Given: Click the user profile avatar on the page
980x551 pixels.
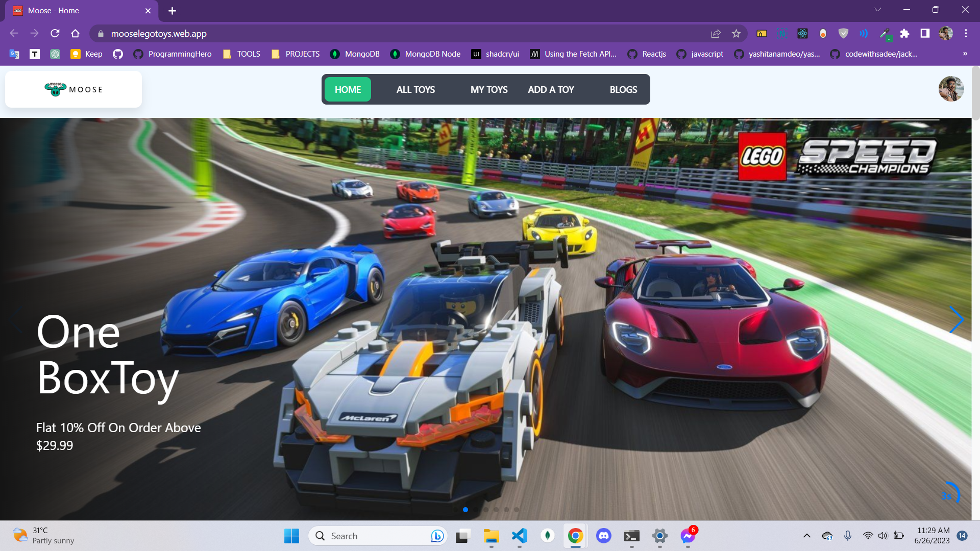Looking at the screenshot, I should (x=951, y=89).
